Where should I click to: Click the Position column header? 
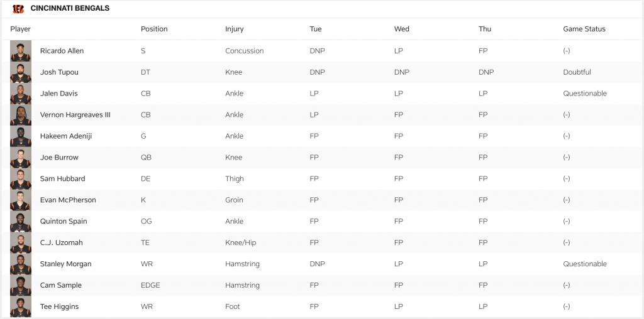[154, 29]
